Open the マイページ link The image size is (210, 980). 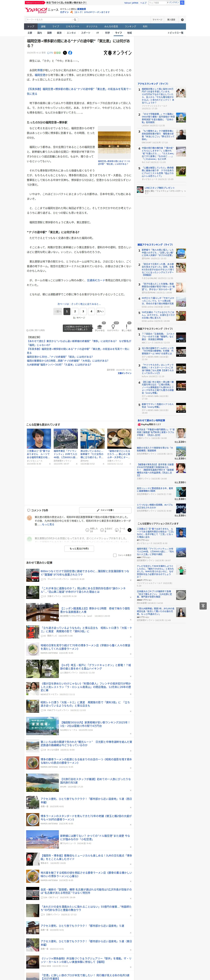tap(157, 20)
